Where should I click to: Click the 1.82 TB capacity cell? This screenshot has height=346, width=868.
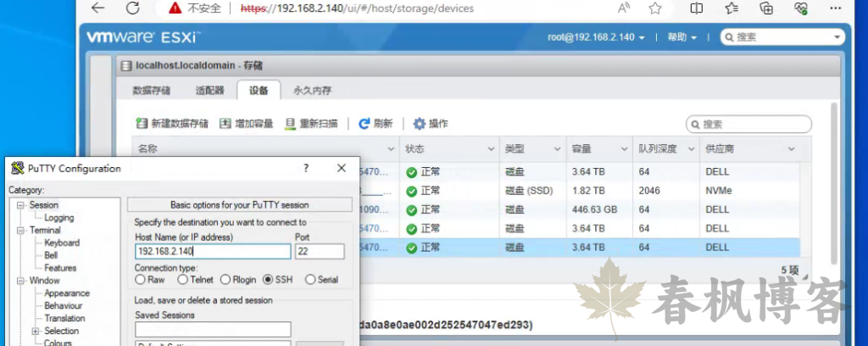[x=599, y=191]
